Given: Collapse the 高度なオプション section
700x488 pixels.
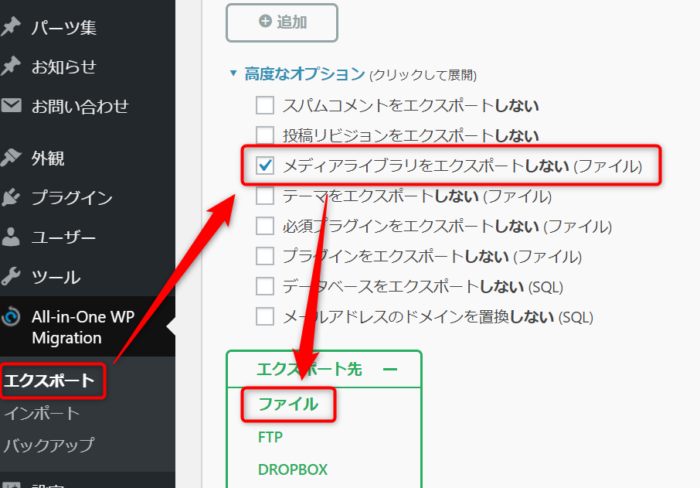Looking at the screenshot, I should [x=298, y=73].
